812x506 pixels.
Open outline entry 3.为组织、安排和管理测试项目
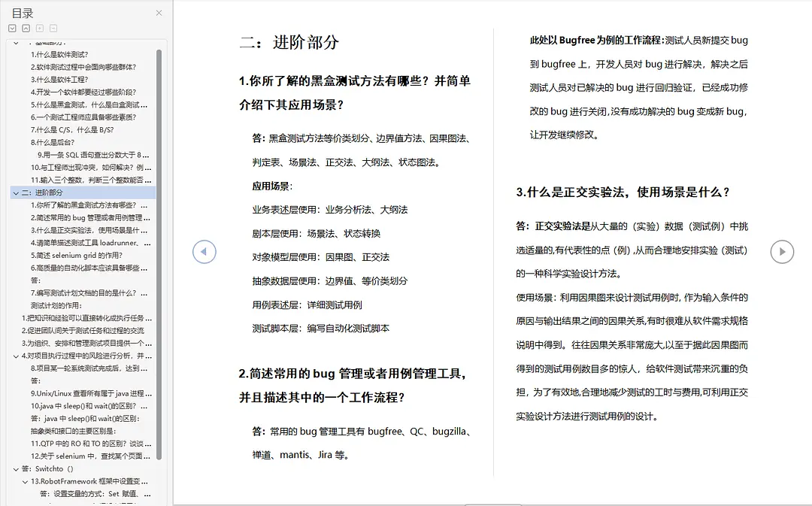click(x=87, y=344)
